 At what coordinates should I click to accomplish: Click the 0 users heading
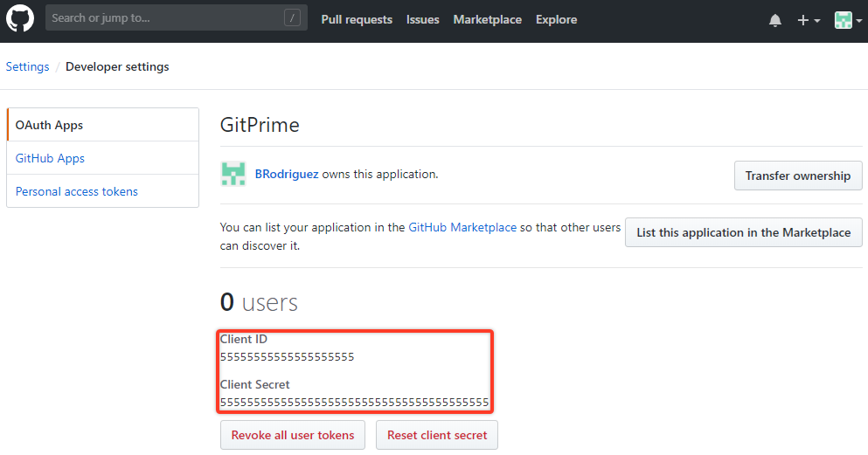click(x=259, y=302)
